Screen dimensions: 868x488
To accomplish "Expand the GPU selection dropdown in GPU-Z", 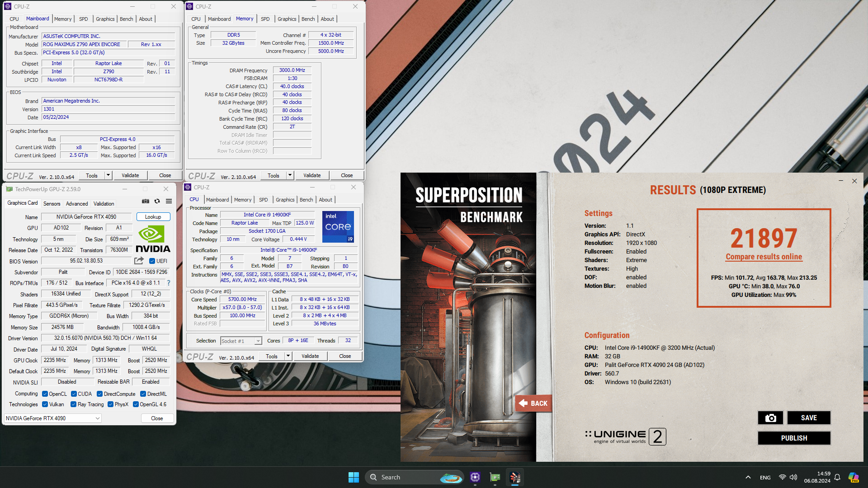I will [53, 418].
